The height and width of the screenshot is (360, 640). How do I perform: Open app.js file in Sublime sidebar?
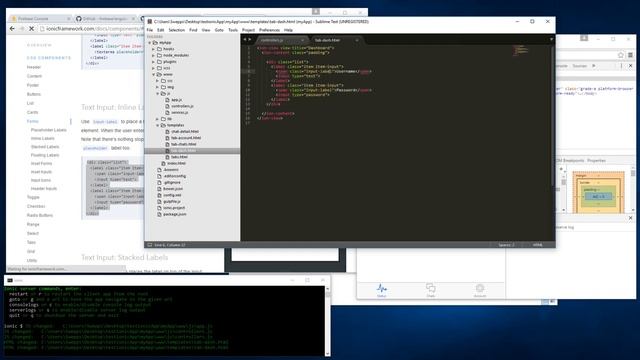(x=176, y=100)
